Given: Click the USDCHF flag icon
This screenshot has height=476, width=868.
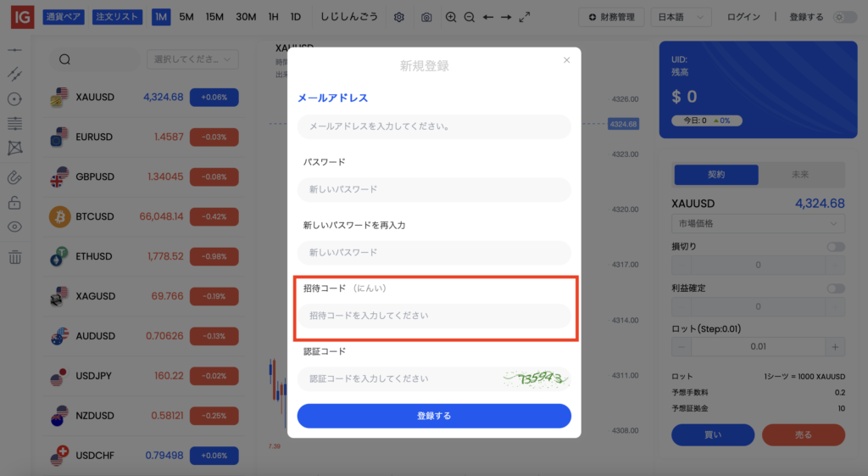Looking at the screenshot, I should coord(58,456).
